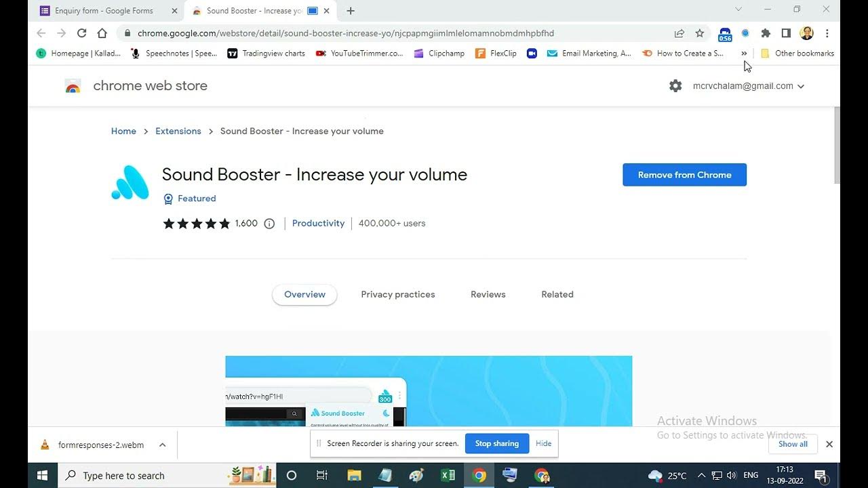Switch to the Privacy practices tab
Screen dimensions: 868x488
tap(398, 295)
